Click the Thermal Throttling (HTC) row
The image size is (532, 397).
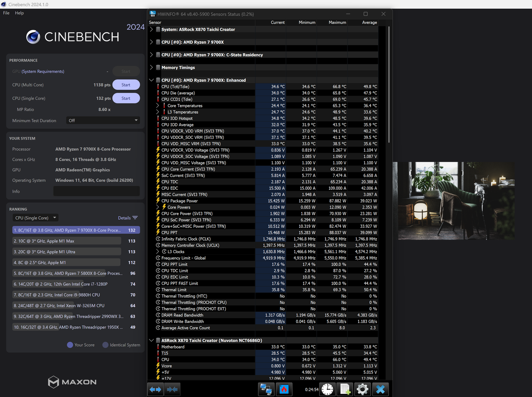point(267,296)
